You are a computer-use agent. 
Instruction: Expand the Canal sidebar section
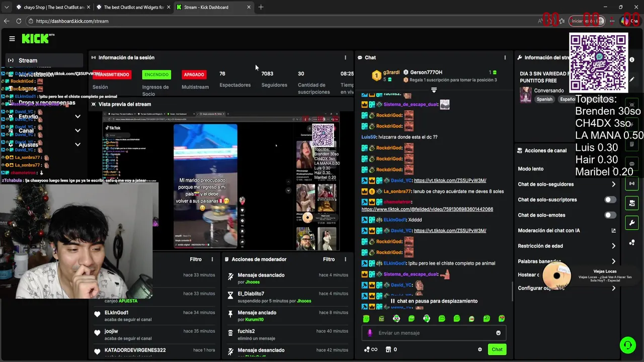(77, 131)
